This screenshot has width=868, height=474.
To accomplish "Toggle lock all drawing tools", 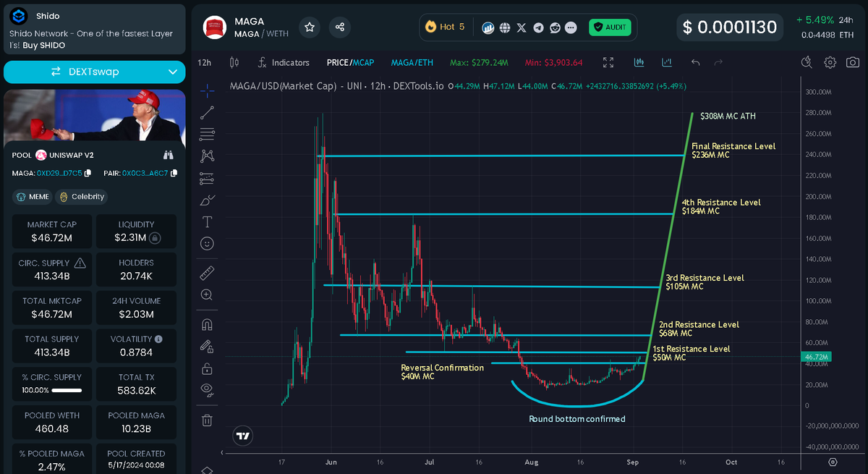I will coord(208,368).
